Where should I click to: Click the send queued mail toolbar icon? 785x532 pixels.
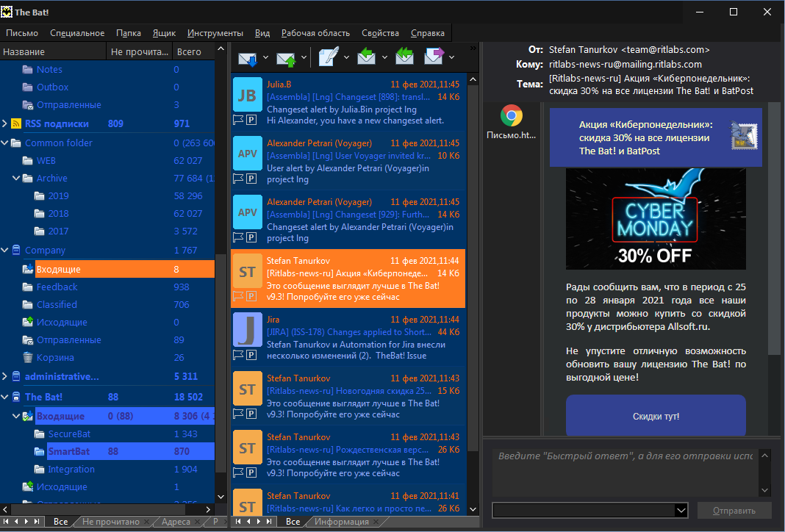click(286, 57)
